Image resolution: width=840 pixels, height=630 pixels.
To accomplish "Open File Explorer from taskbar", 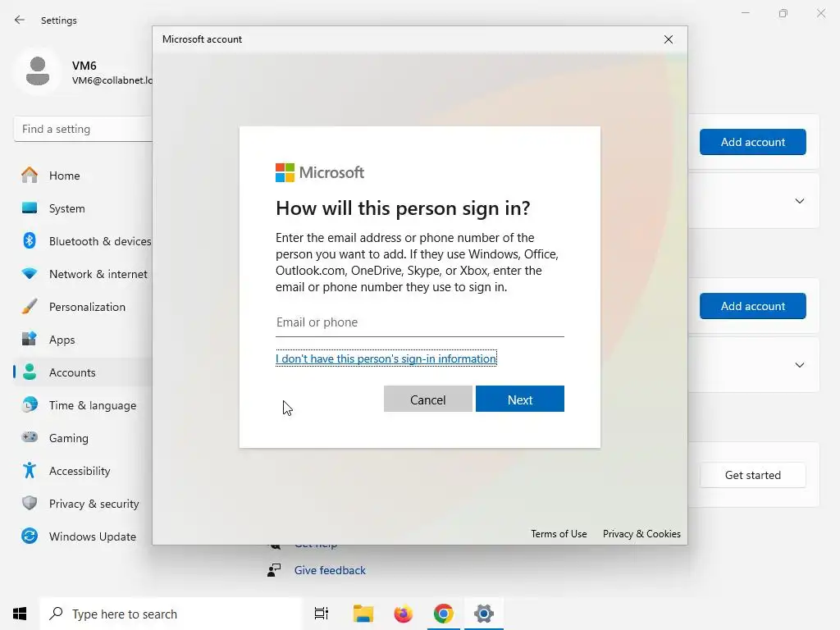I will tap(363, 614).
